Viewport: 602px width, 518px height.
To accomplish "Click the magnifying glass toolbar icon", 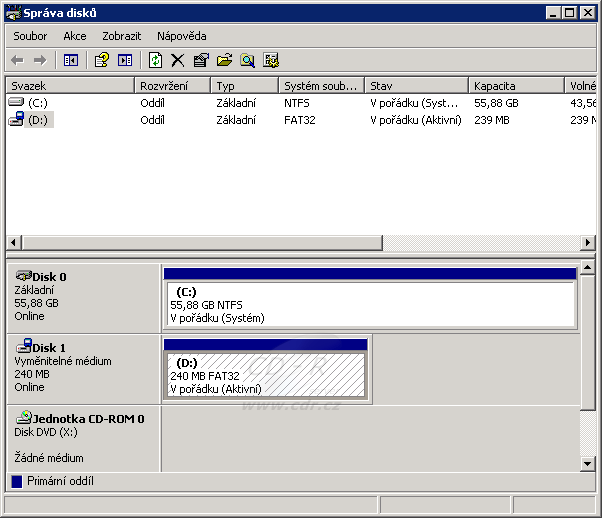I will coord(247,60).
